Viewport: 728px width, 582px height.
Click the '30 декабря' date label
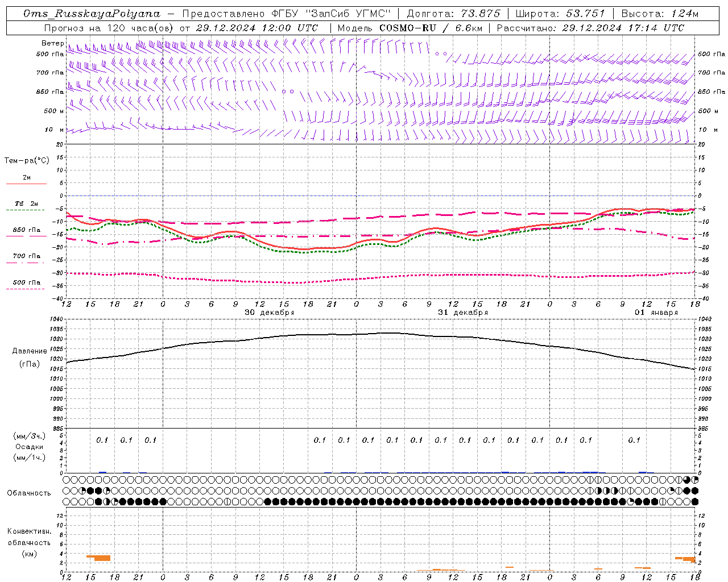pyautogui.click(x=270, y=313)
